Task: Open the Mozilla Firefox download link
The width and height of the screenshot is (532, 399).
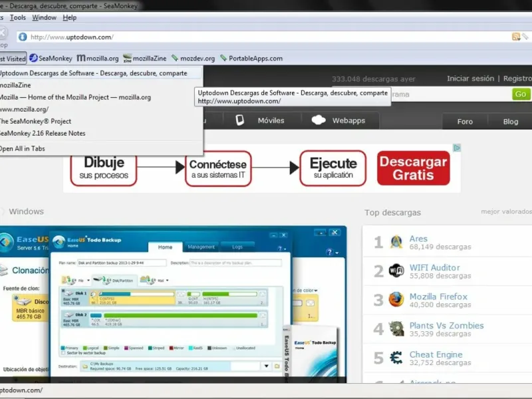Action: pyautogui.click(x=438, y=296)
